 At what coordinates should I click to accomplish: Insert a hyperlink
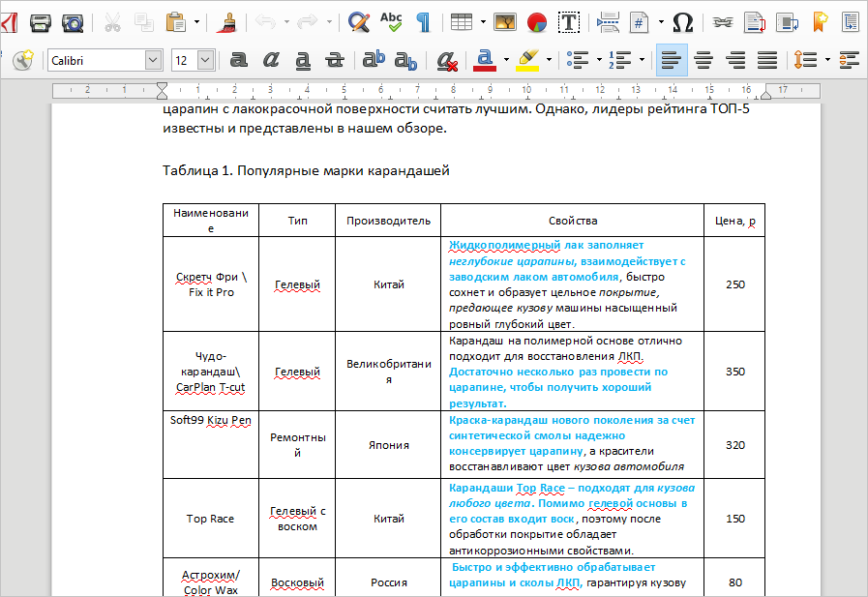pyautogui.click(x=722, y=21)
